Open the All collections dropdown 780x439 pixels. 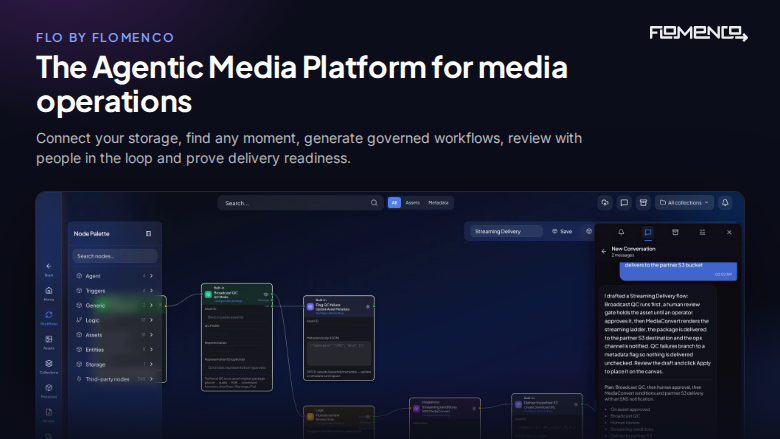(x=684, y=203)
